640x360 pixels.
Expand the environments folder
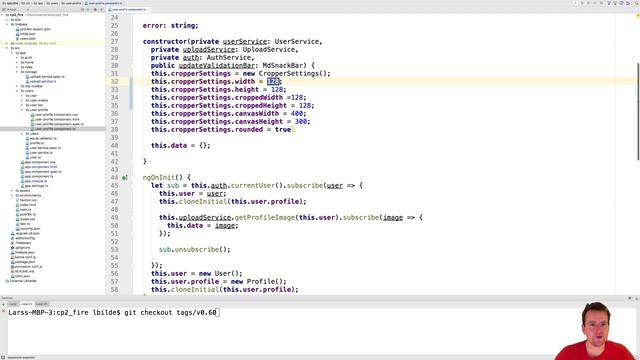click(12, 196)
